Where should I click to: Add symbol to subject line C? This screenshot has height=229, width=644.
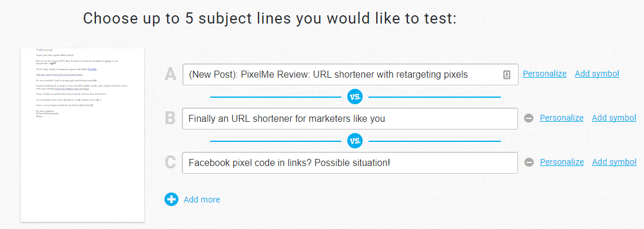pos(615,162)
